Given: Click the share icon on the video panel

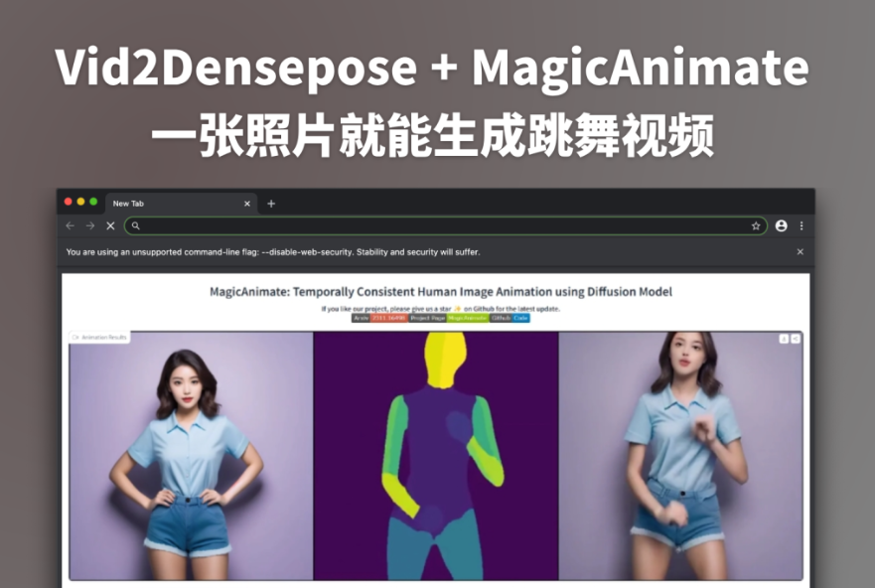Looking at the screenshot, I should (795, 339).
